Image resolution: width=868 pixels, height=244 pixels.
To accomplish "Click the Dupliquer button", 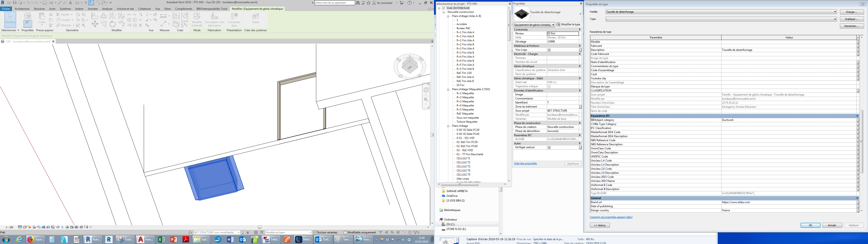I will point(851,19).
